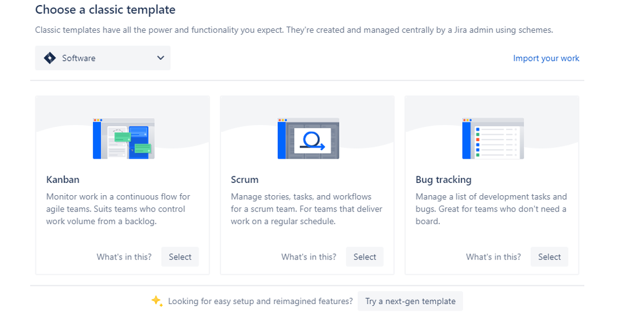
Task: Click the Scrum card title
Action: [244, 180]
